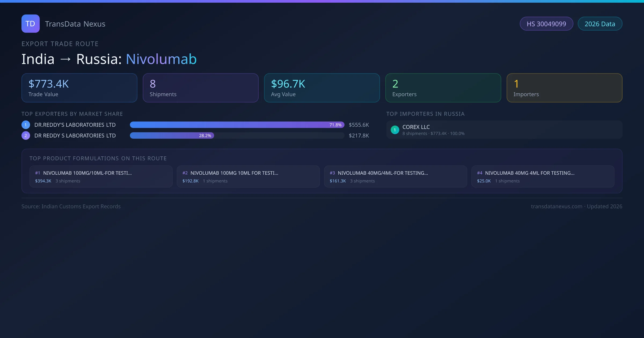Click the #4 formulation card worth $25.0K
This screenshot has height=338, width=644.
tap(543, 177)
